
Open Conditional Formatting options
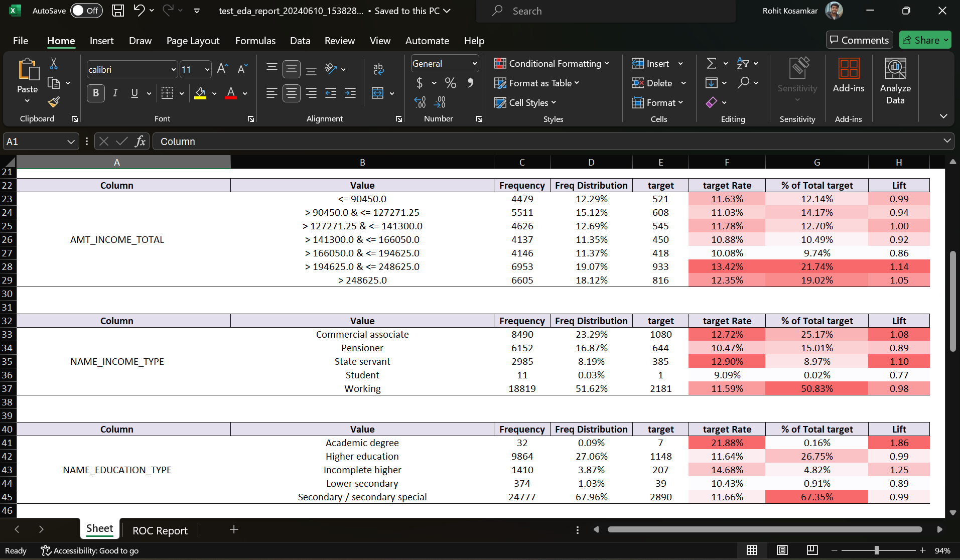[551, 63]
